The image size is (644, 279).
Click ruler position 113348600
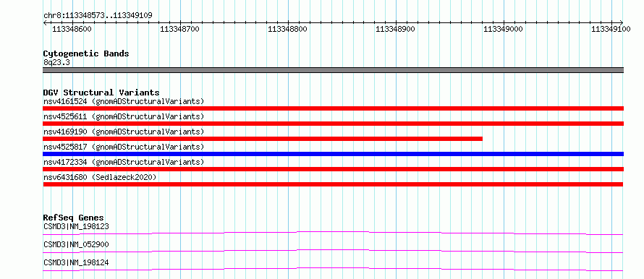click(x=72, y=29)
